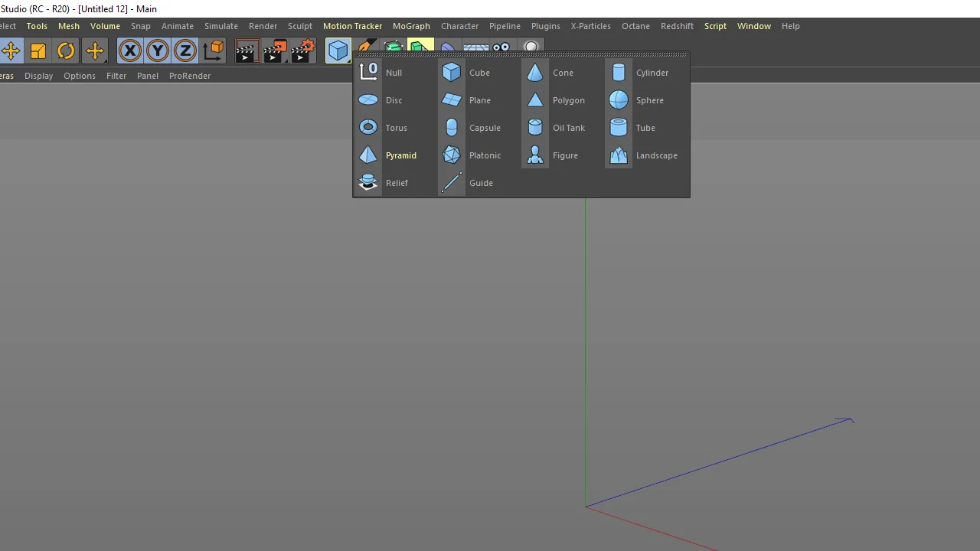Open the Motion Tracker menu

352,26
